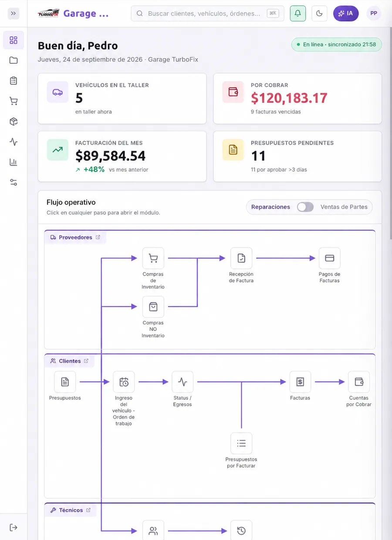The image size is (392, 540).
Task: Open the bar chart icon in the sidebar
Action: [14, 162]
